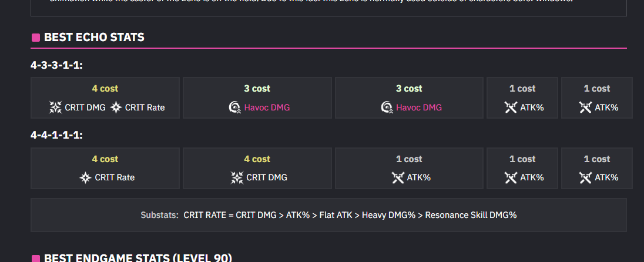Click the first Havoc DMG swirl icon
This screenshot has height=262, width=644.
pos(235,108)
